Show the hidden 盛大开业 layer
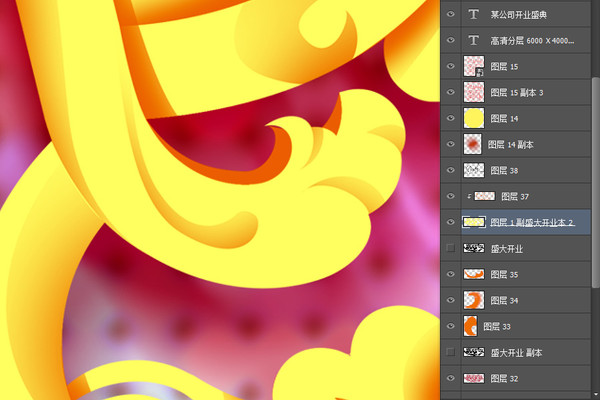Viewport: 600px width, 400px height. pyautogui.click(x=451, y=248)
